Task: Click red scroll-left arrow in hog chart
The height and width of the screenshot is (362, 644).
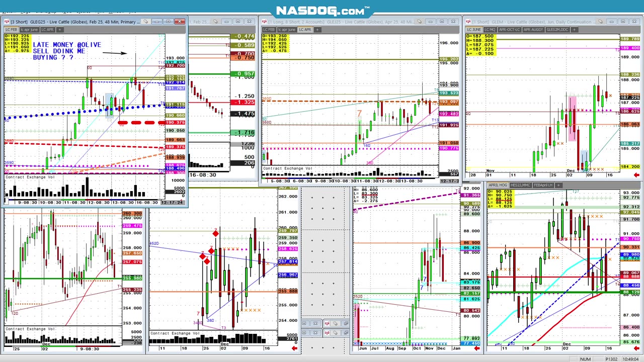Action: [x=636, y=348]
